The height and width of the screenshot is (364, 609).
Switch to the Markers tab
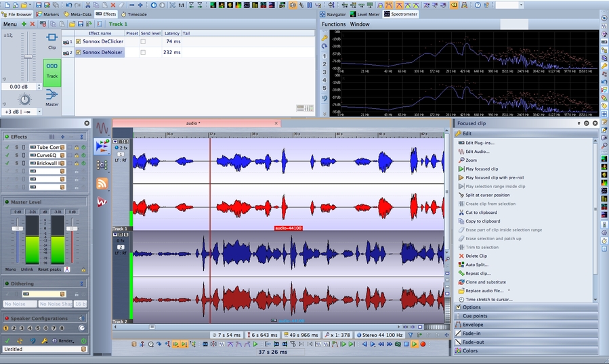pyautogui.click(x=48, y=14)
